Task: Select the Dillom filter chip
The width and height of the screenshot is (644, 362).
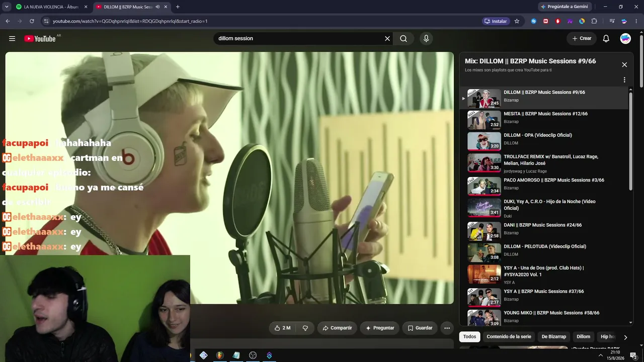Action: [583, 337]
